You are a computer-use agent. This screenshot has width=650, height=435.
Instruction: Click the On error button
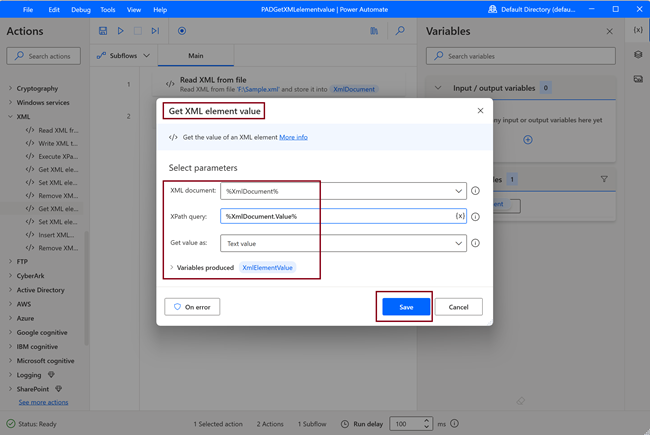pos(192,307)
